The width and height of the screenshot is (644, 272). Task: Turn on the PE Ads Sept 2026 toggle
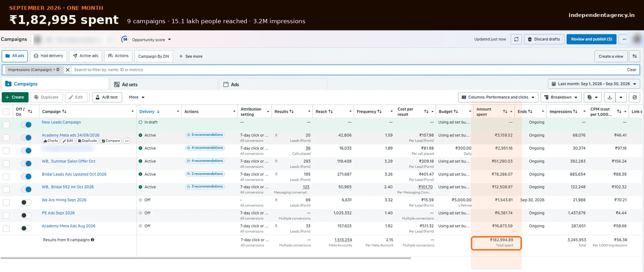pyautogui.click(x=26, y=215)
